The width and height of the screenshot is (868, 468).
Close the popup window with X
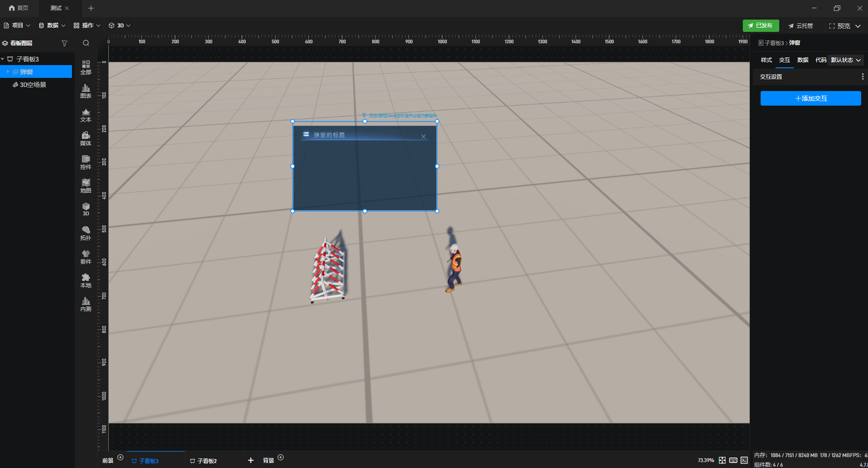coord(423,137)
